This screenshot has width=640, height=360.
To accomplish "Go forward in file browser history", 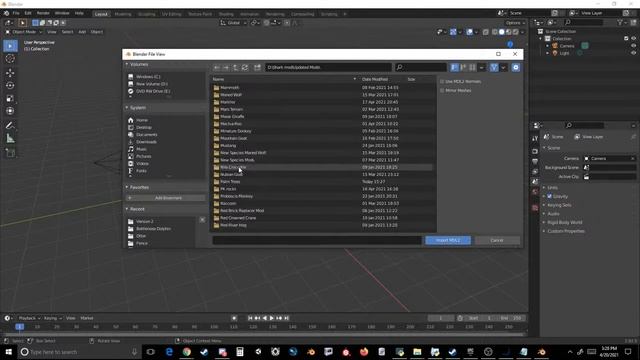I will coord(226,67).
